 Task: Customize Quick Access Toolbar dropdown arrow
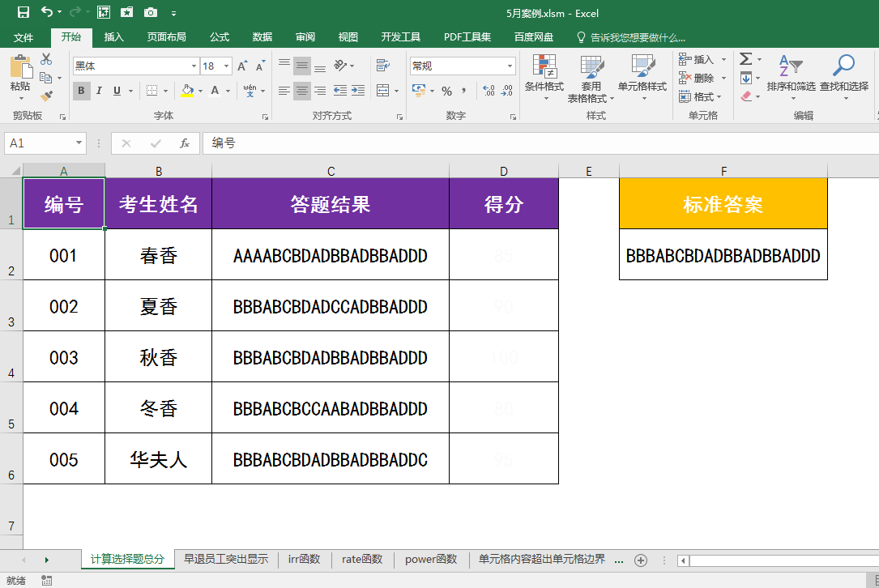(174, 13)
